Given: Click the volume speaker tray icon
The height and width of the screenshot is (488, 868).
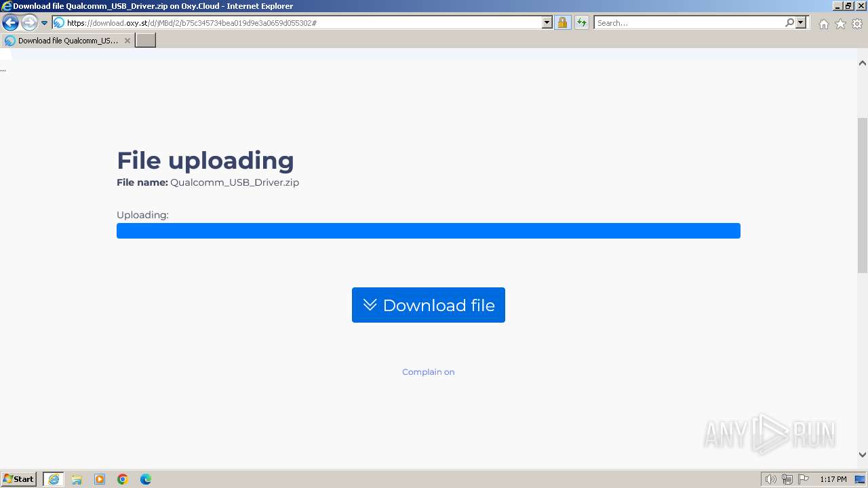Looking at the screenshot, I should pyautogui.click(x=770, y=479).
